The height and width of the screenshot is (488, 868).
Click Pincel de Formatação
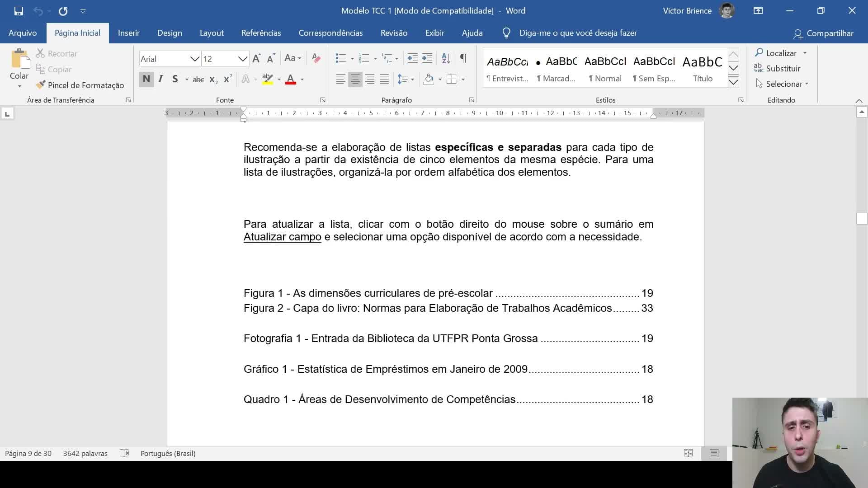pos(80,85)
